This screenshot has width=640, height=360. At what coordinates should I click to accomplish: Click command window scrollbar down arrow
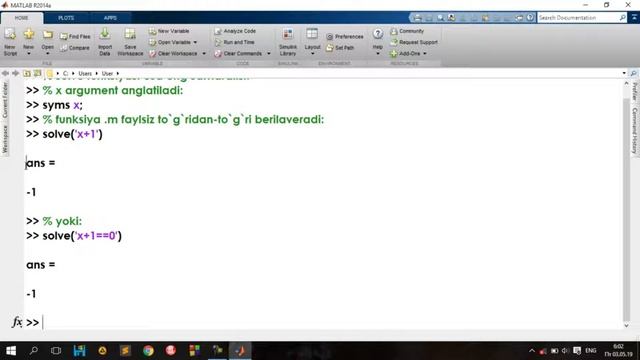coord(627,325)
